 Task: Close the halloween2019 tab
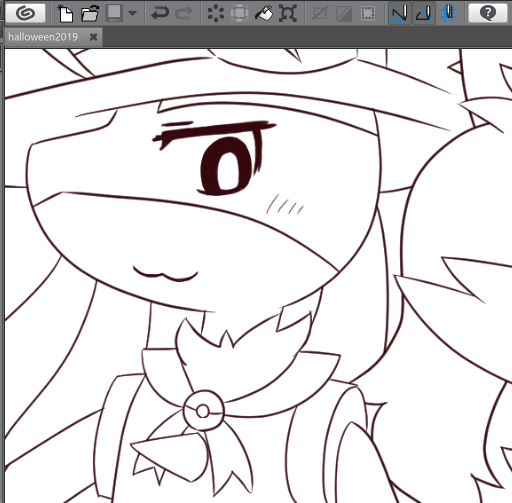pyautogui.click(x=93, y=37)
